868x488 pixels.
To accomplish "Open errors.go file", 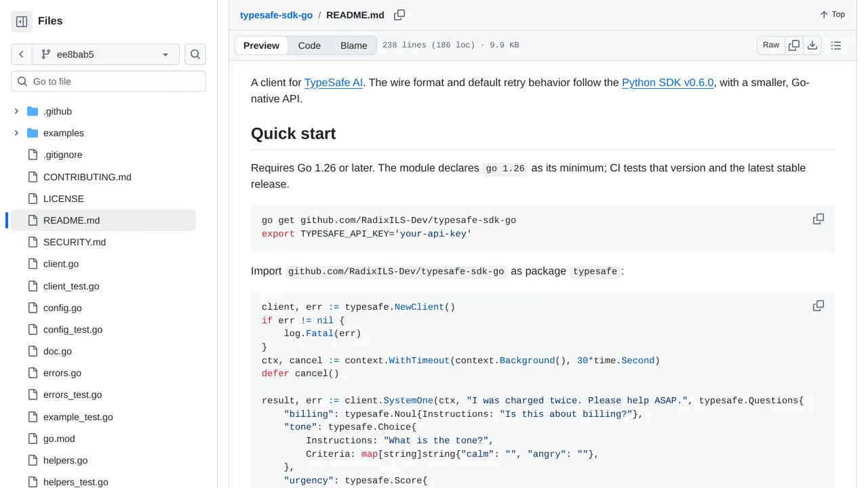I will coord(62,373).
